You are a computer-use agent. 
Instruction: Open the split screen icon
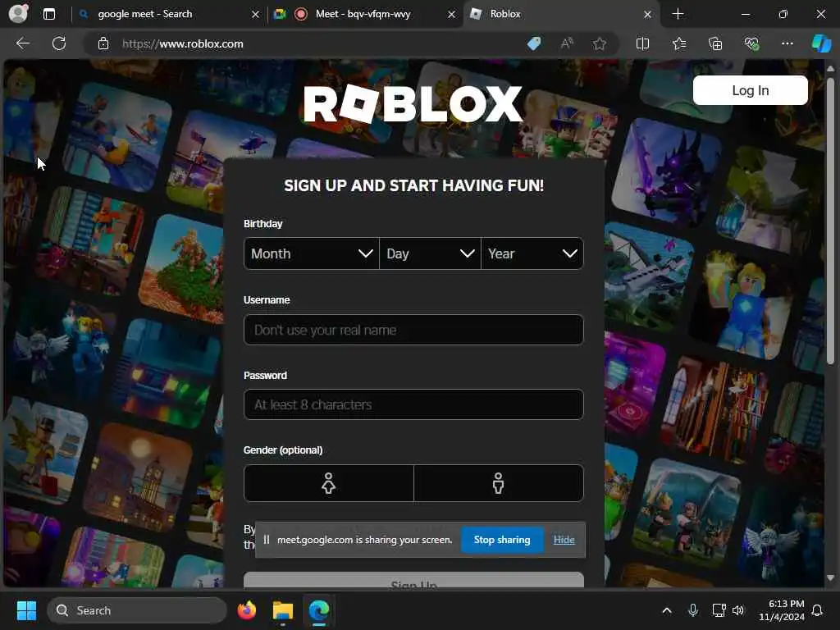click(642, 44)
